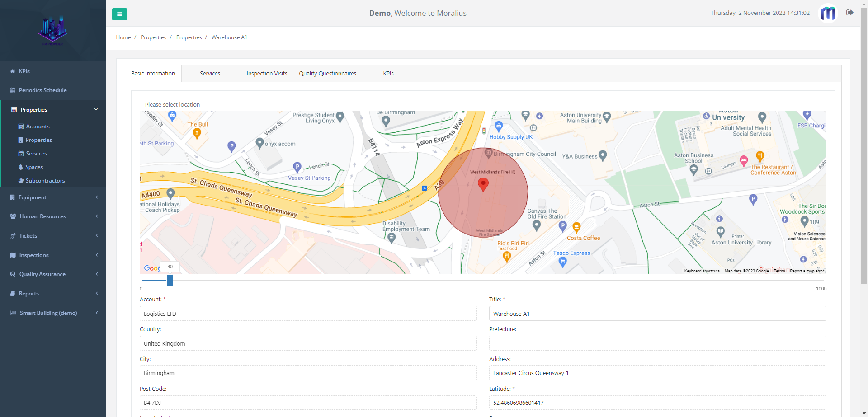Click The Bull pub marker on the map
This screenshot has width=868, height=417.
197,133
